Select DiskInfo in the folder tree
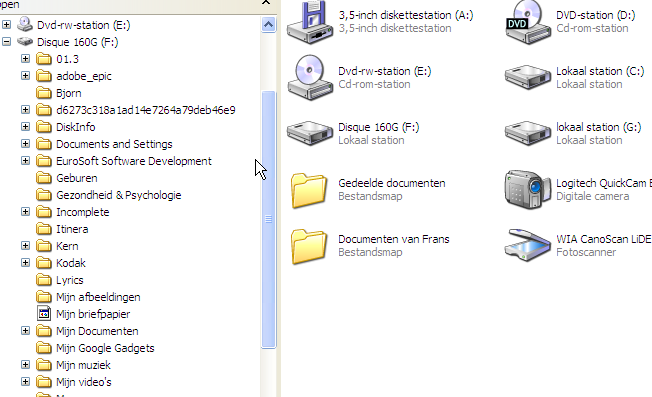 coord(76,127)
